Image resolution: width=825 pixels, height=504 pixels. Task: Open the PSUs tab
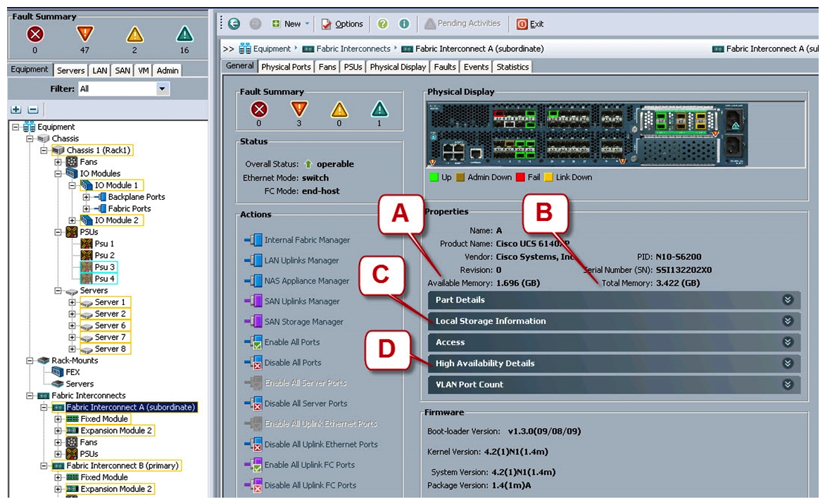click(353, 67)
